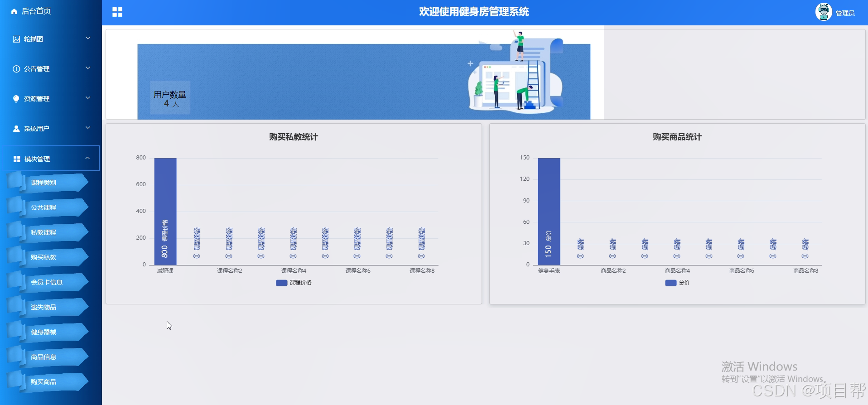
Task: Open 课程类别 submenu item
Action: [x=48, y=183]
